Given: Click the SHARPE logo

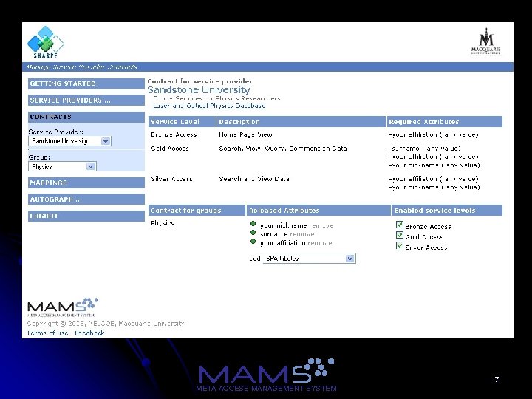Looking at the screenshot, I should 45,42.
